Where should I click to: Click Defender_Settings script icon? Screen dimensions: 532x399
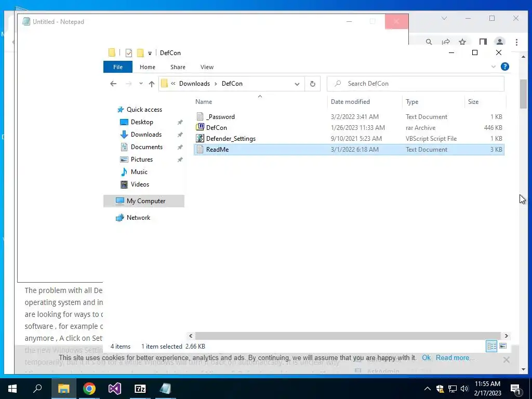[x=200, y=138]
